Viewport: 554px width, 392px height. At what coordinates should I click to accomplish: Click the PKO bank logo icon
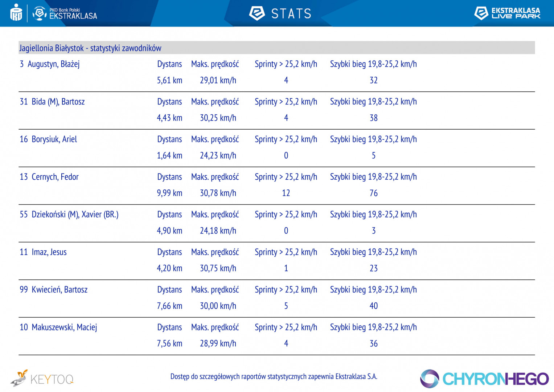click(x=16, y=12)
